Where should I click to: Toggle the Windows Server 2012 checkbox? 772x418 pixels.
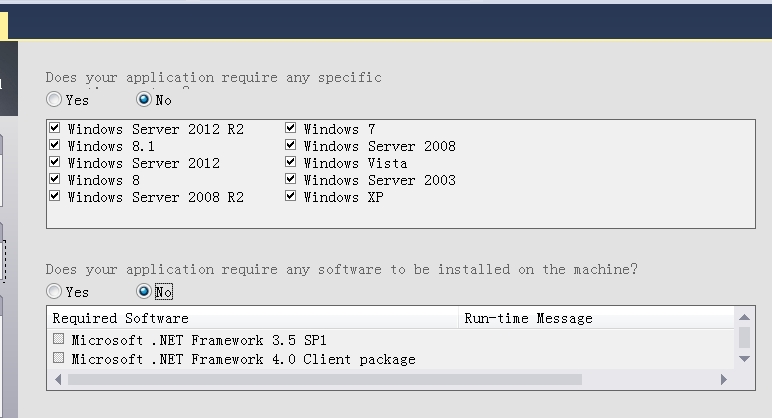point(55,162)
